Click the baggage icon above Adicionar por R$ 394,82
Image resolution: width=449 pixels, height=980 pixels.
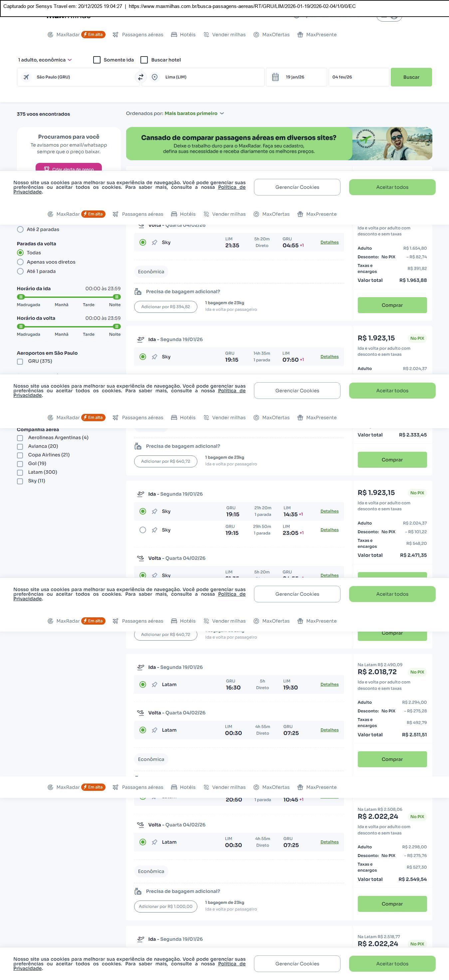(x=138, y=292)
